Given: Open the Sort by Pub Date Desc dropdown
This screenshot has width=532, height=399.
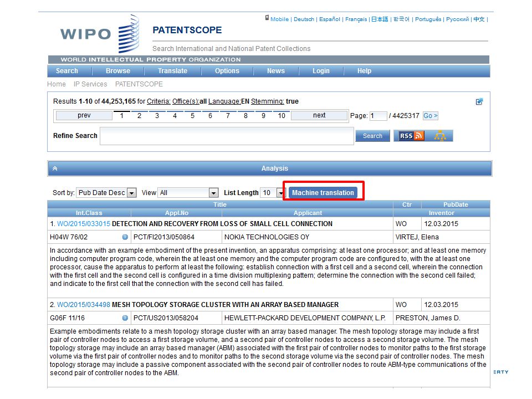Looking at the screenshot, I should pyautogui.click(x=106, y=193).
